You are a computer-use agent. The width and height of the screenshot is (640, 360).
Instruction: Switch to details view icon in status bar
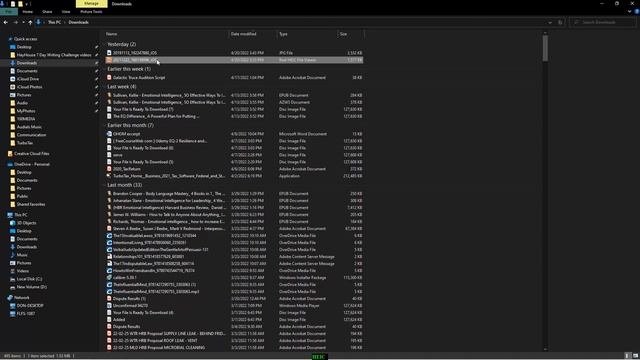(x=628, y=356)
